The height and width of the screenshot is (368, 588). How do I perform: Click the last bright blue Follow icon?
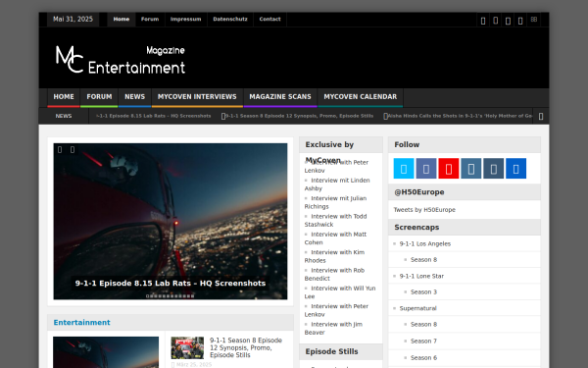[516, 168]
